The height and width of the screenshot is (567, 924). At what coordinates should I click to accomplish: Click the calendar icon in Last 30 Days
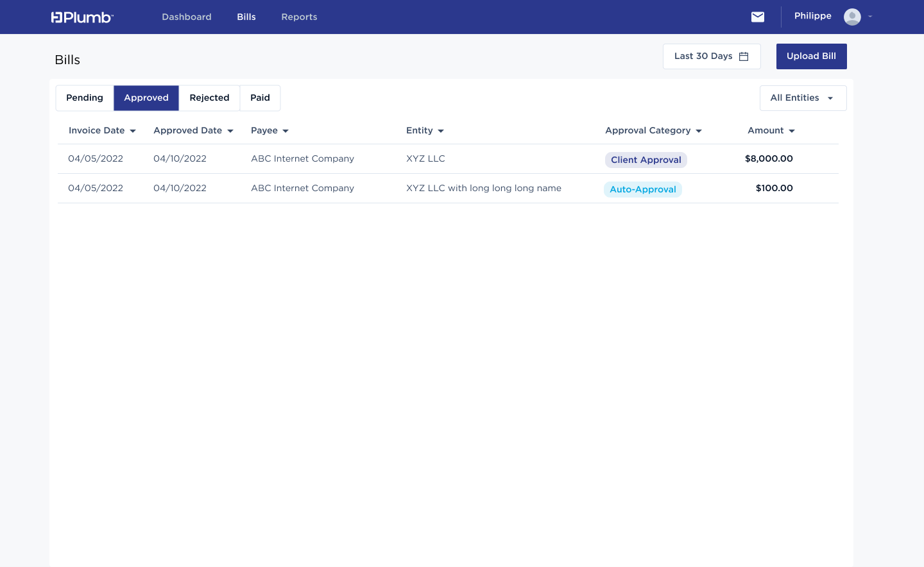(744, 56)
